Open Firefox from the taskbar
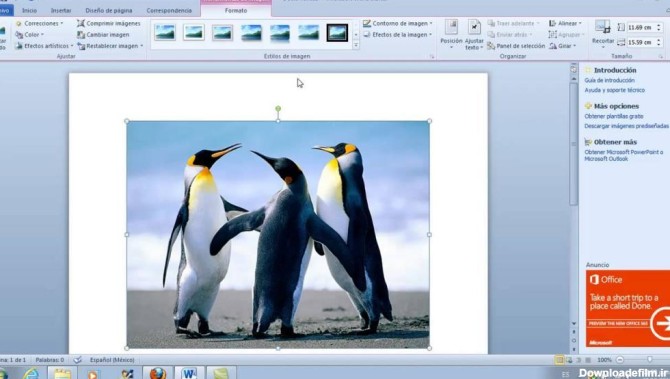Screen dimensions: 670x379 (158, 373)
